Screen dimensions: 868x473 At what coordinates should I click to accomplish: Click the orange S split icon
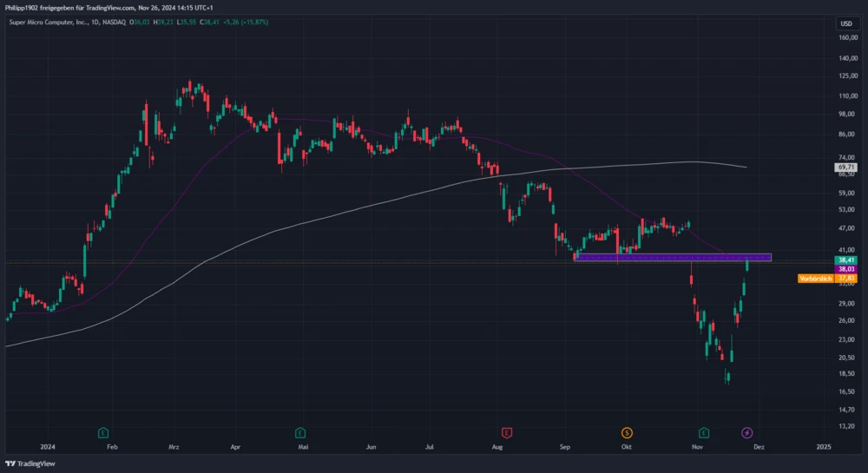[627, 432]
